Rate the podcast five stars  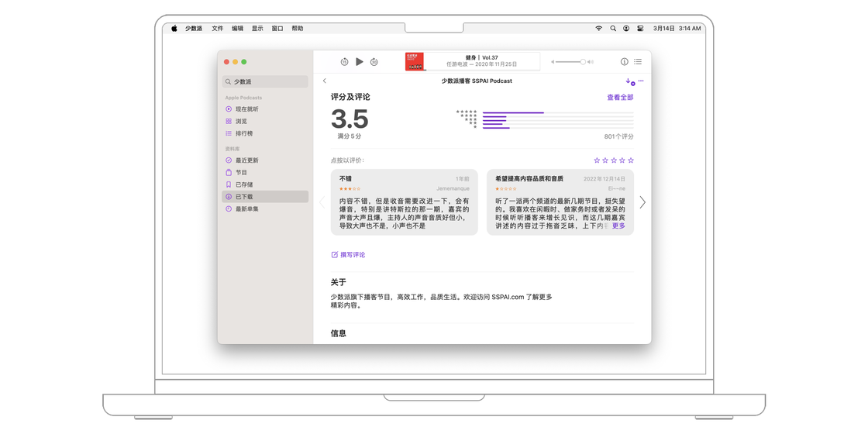click(x=631, y=160)
